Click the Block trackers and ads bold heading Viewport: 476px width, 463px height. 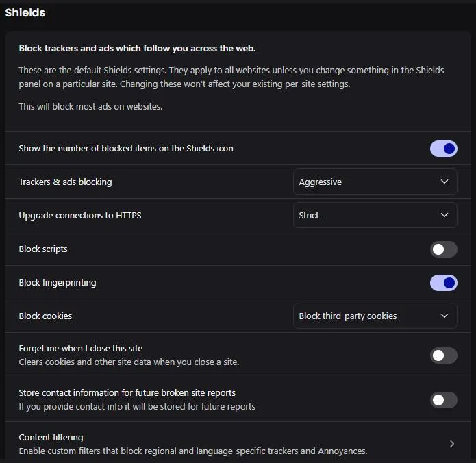pos(137,48)
